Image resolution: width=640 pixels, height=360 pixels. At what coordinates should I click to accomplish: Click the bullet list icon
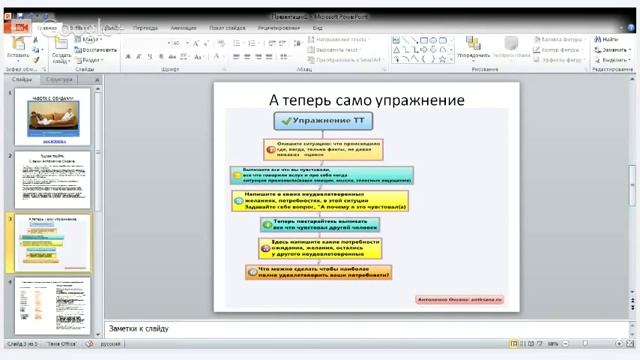tap(238, 43)
